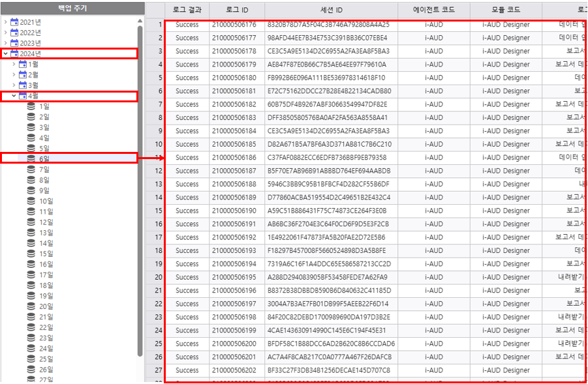Sort by the 세션 ID column header

pyautogui.click(x=331, y=10)
